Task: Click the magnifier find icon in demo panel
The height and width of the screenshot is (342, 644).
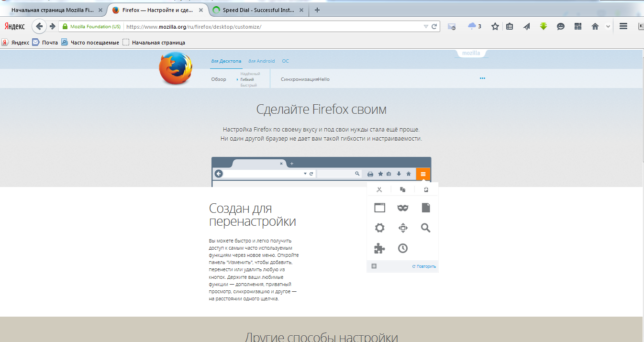Action: click(x=426, y=228)
